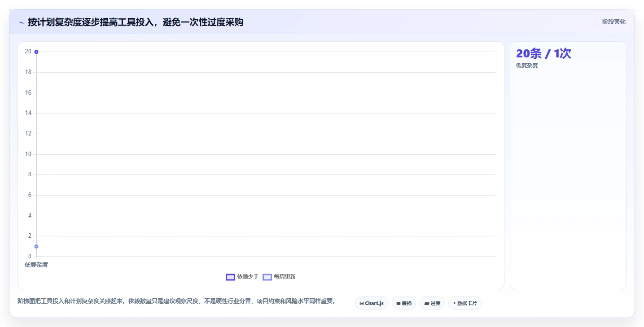Toggle the 依赖少于 legend entry
This screenshot has height=327, width=644.
click(242, 277)
